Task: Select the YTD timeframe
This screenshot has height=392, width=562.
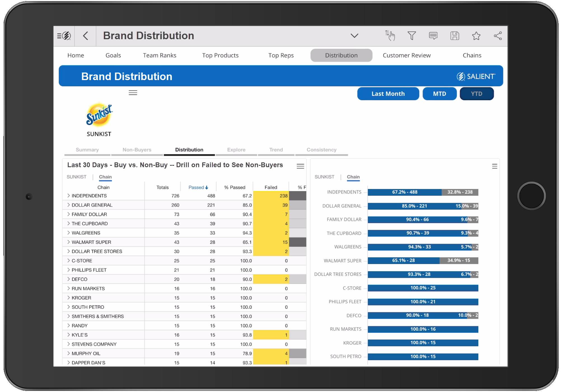Action: click(x=477, y=94)
